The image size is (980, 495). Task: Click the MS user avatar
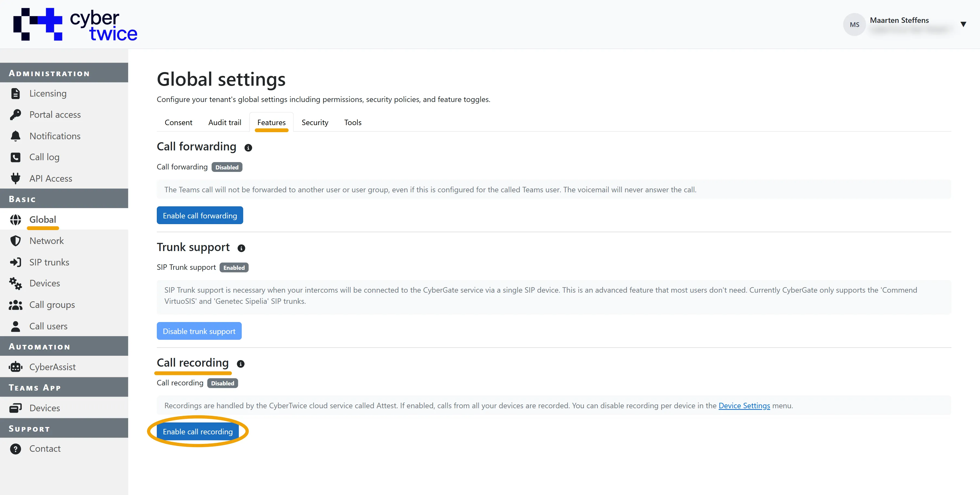tap(855, 25)
